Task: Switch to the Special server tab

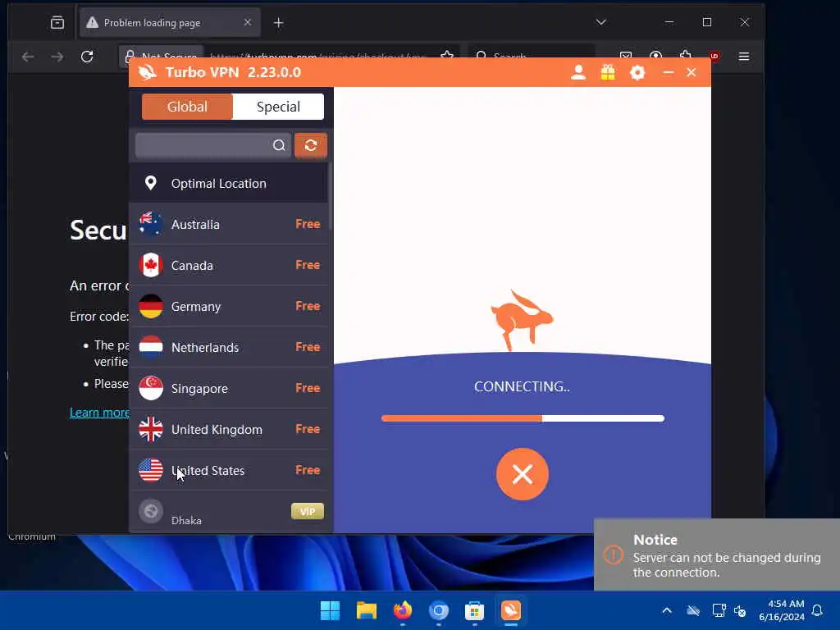Action: (278, 107)
